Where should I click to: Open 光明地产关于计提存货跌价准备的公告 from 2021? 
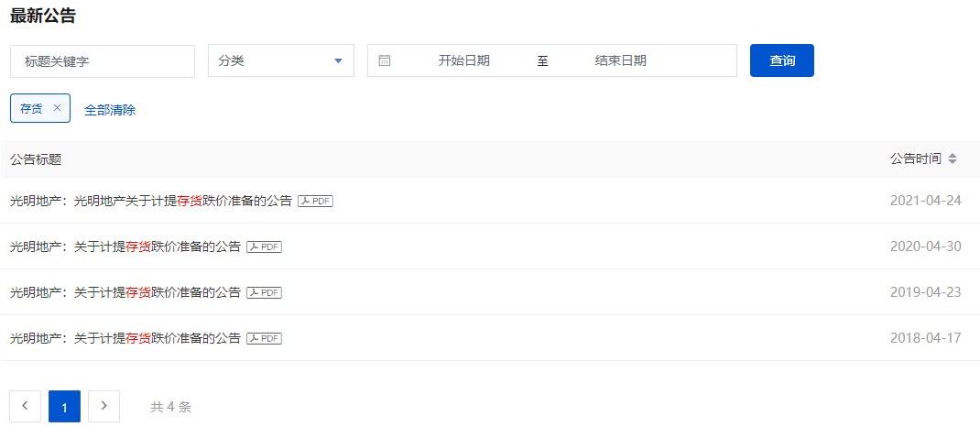tap(151, 201)
